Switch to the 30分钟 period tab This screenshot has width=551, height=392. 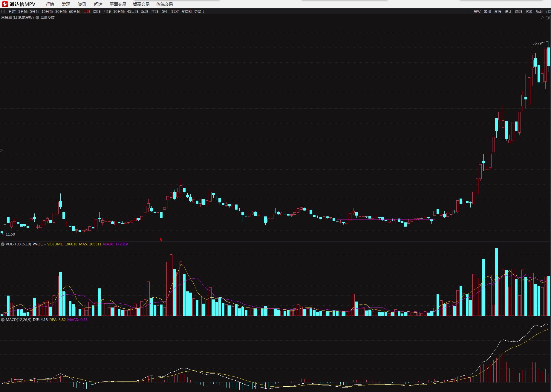coord(61,12)
